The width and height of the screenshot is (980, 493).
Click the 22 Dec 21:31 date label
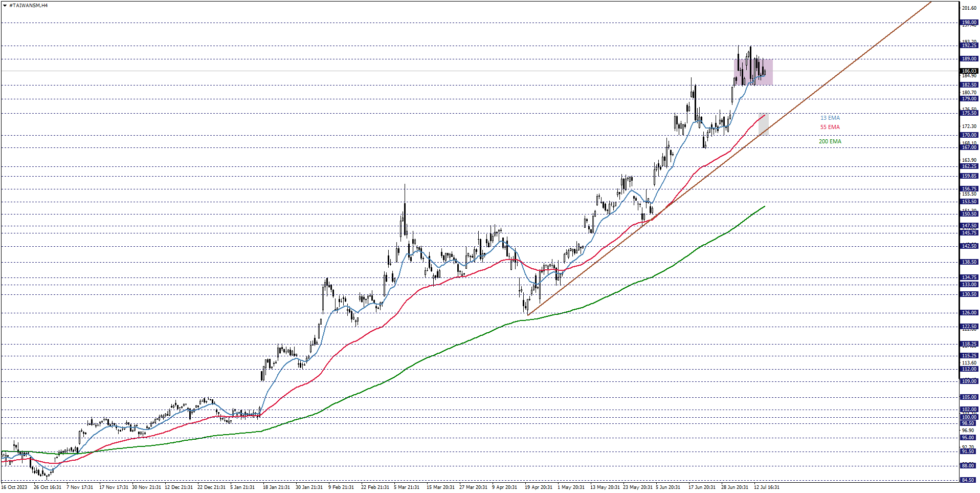pos(212,487)
